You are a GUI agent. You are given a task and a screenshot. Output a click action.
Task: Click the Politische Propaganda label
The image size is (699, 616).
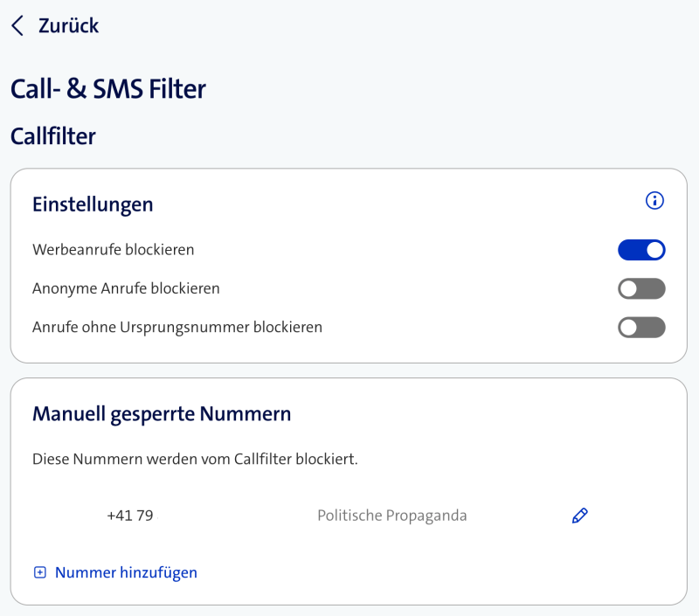click(391, 516)
